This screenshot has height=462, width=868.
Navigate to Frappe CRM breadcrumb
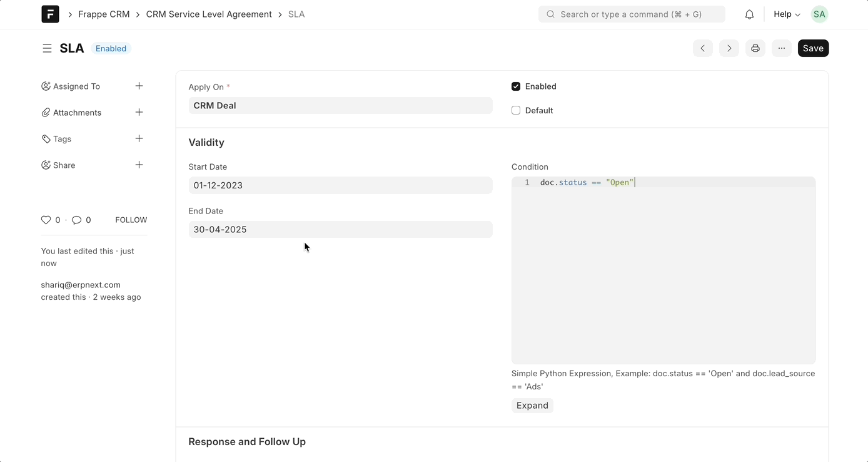pos(104,14)
